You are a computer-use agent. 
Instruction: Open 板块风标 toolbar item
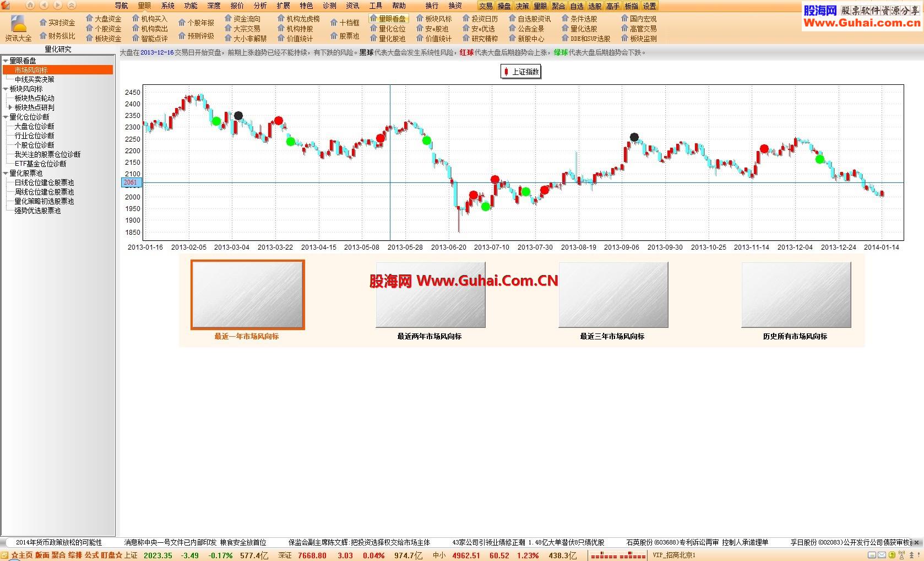[434, 19]
